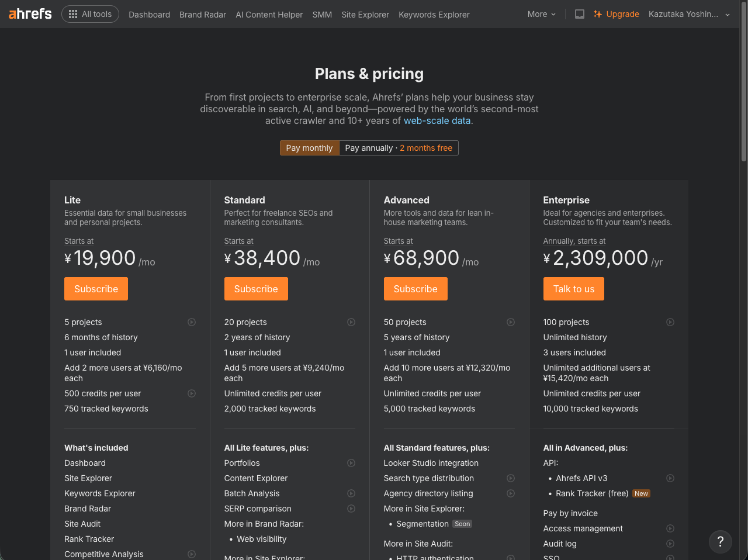Open the Kazutaka account dropdown

[685, 13]
